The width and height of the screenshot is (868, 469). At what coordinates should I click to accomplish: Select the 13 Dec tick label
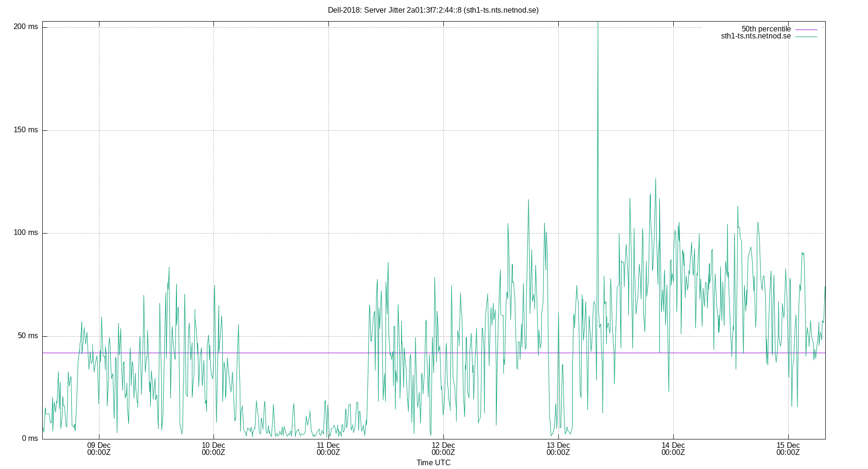pyautogui.click(x=558, y=449)
